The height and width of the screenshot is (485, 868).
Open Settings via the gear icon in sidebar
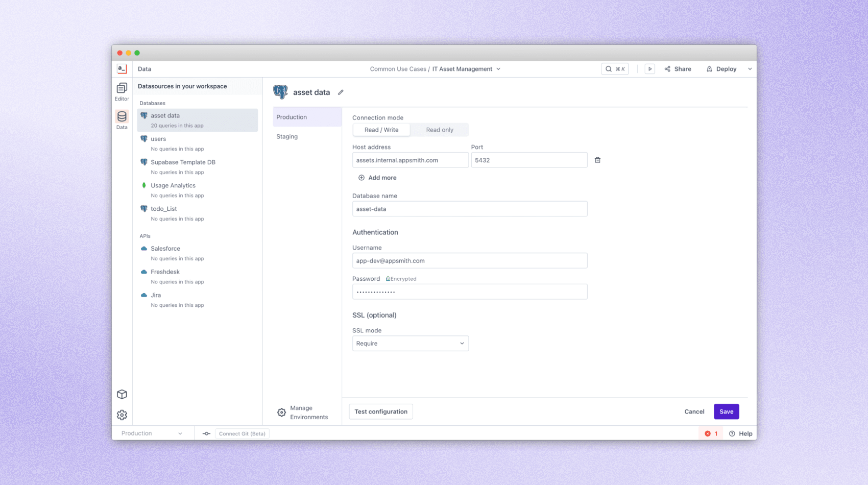(122, 415)
